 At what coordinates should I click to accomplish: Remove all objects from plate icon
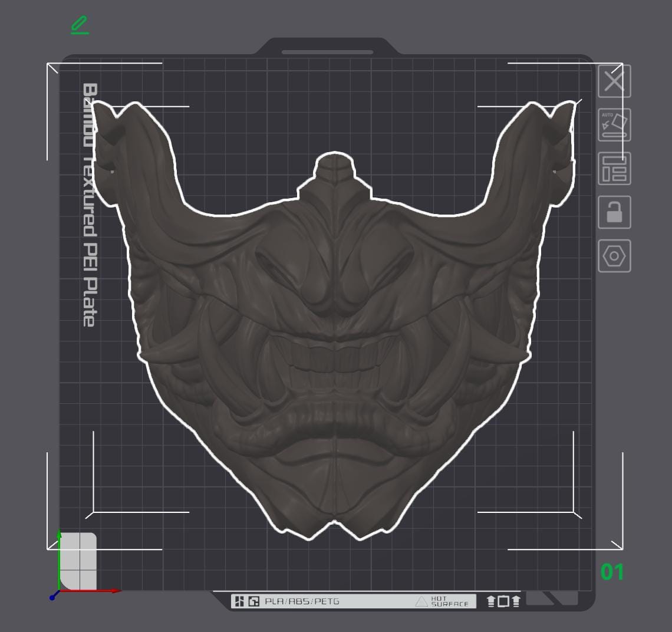tap(614, 81)
